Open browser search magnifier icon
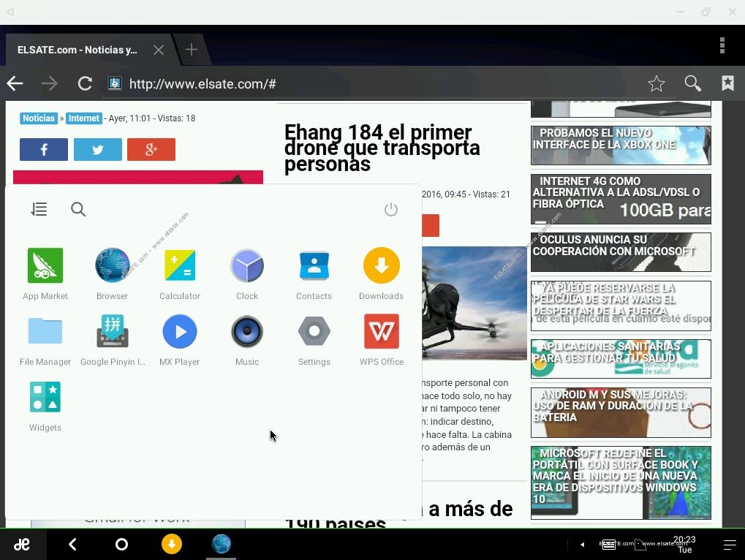 pos(693,83)
